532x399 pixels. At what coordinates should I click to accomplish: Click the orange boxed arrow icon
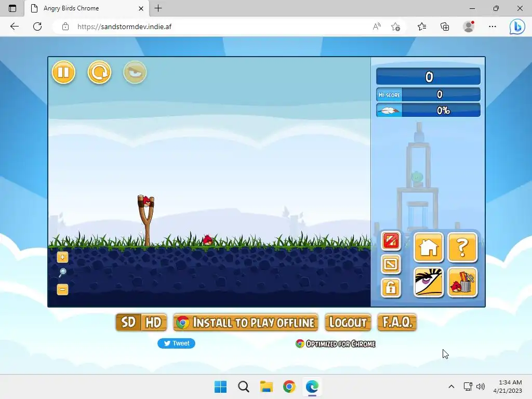pos(391,264)
